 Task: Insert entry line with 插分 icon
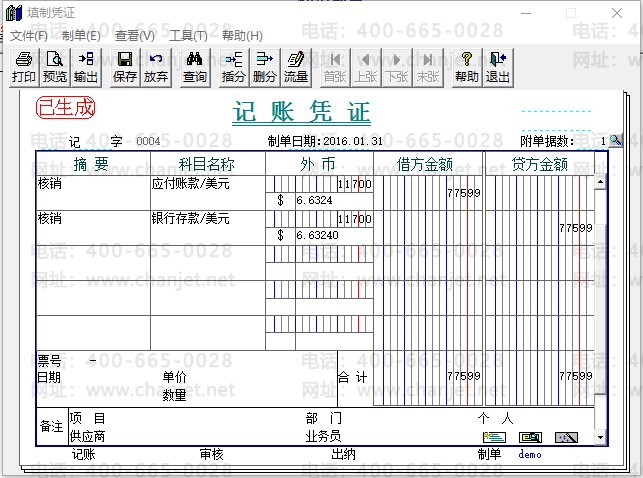pos(234,67)
